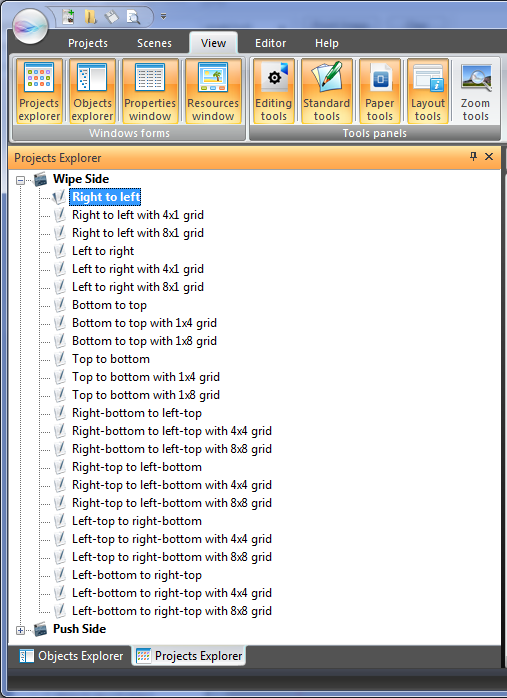
Task: Open the round application orb button
Action: coord(30,27)
